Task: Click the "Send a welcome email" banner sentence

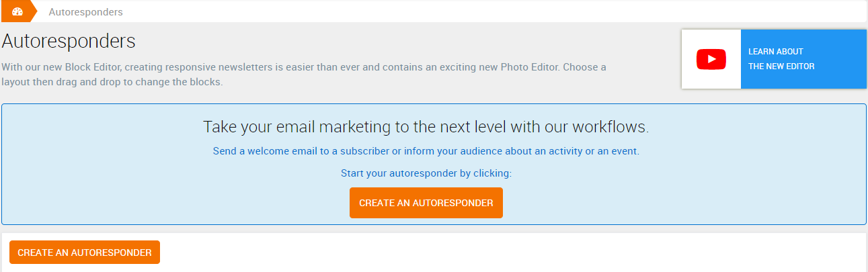Action: tap(426, 151)
